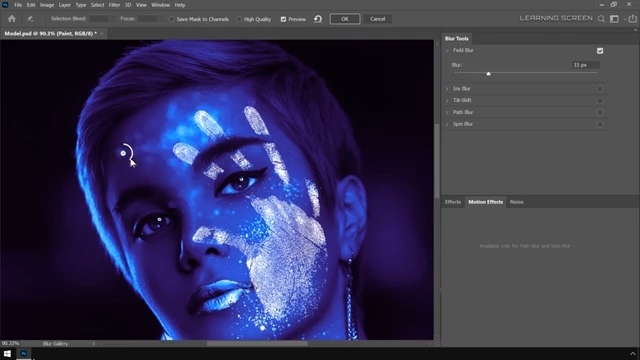Uncheck the Preview checkbox
The image size is (640, 360).
(x=283, y=19)
